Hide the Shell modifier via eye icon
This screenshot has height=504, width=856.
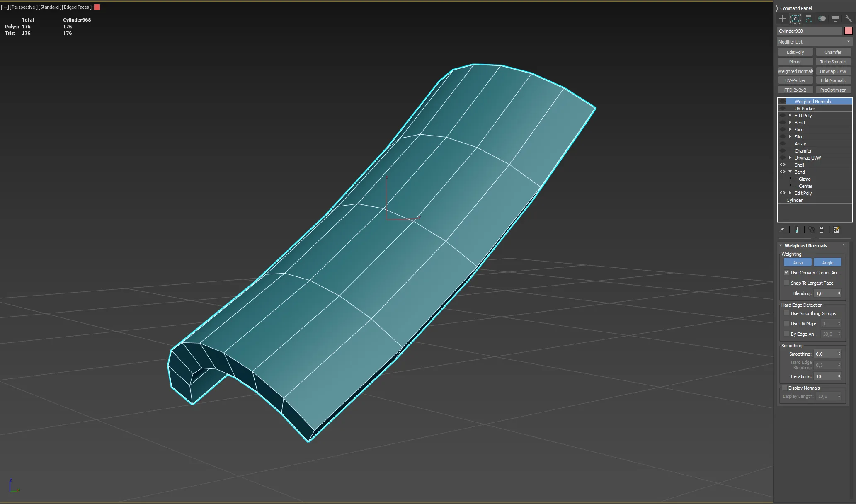(x=783, y=165)
